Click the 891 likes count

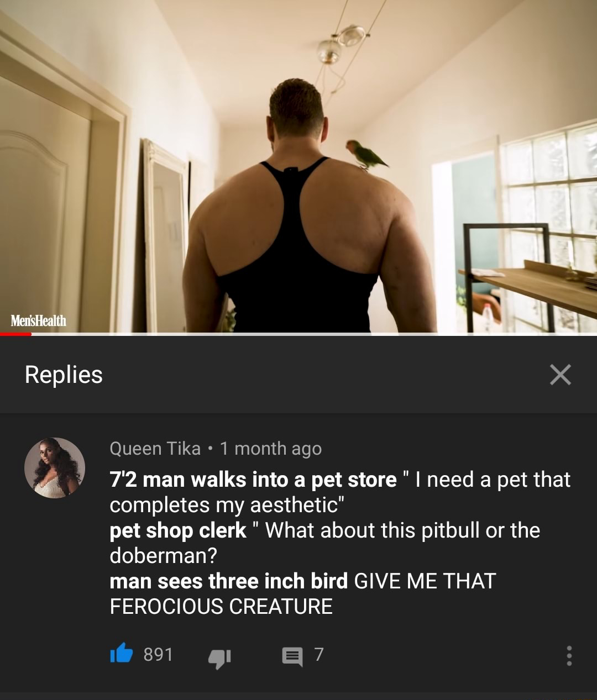(158, 654)
